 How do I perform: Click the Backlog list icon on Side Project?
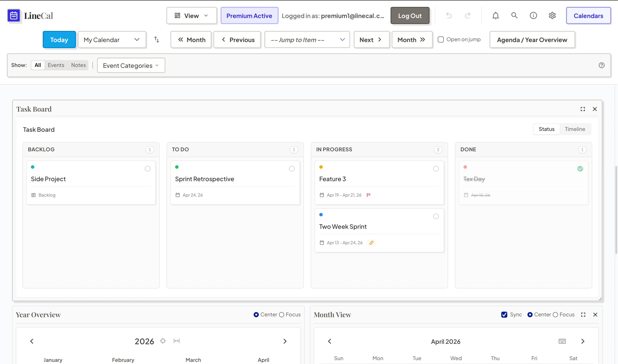(33, 195)
